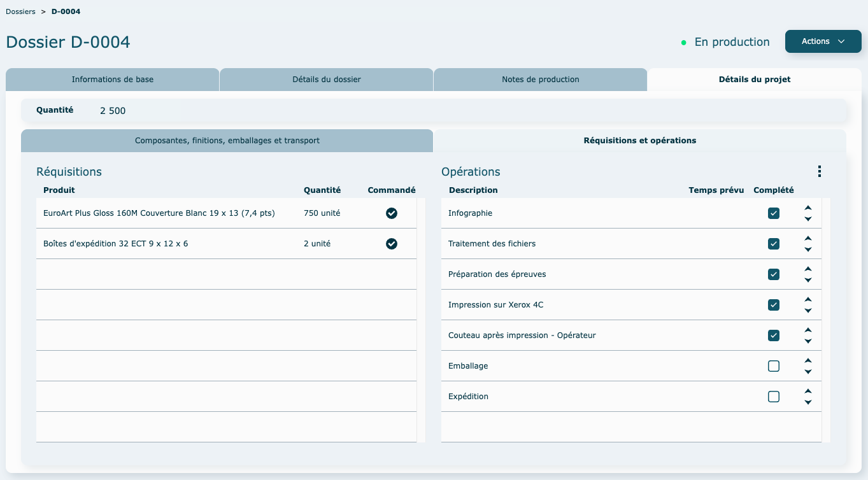This screenshot has height=480, width=868.
Task: Move Traitement des fichiers up with arrow
Action: tap(808, 238)
